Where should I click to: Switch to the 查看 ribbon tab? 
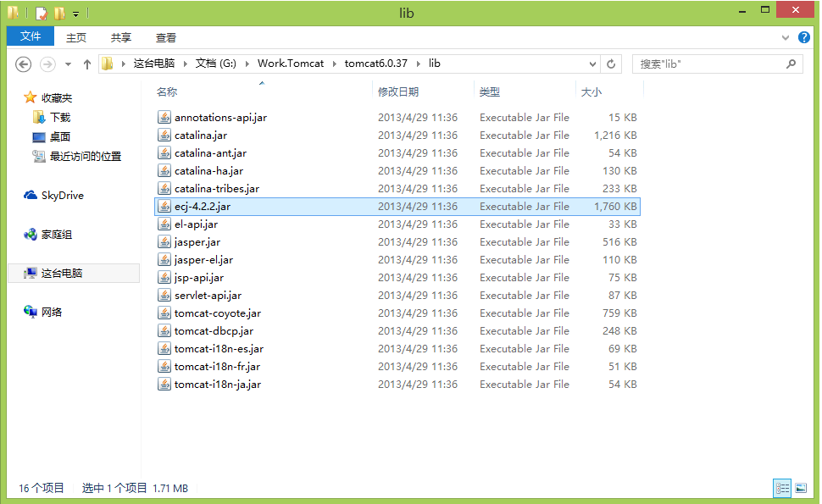click(x=165, y=36)
